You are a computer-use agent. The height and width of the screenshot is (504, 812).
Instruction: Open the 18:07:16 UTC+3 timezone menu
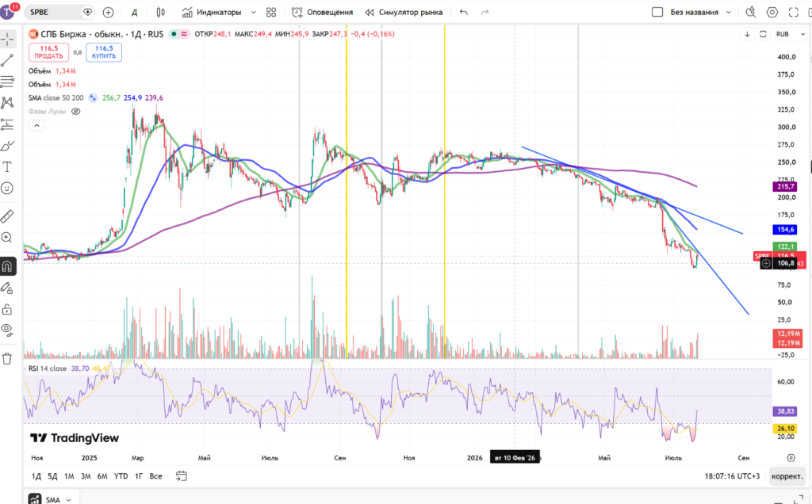click(732, 476)
